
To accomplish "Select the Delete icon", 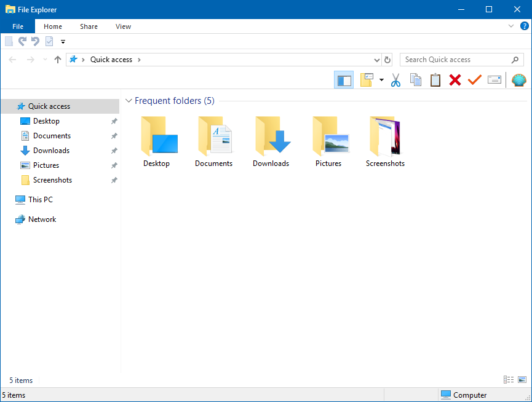I will click(x=455, y=79).
